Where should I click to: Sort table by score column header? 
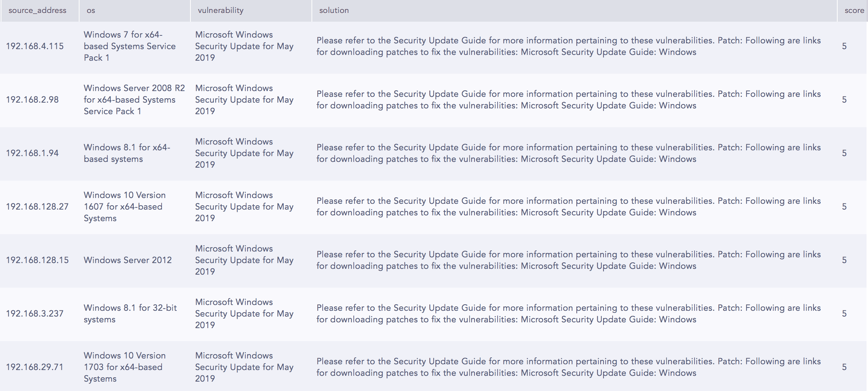pyautogui.click(x=854, y=10)
